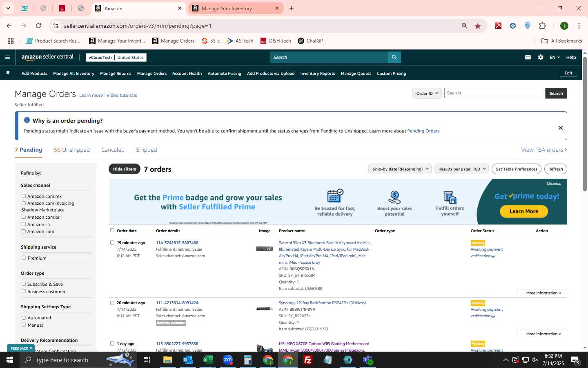
Task: Open the View FBA orders link
Action: [544, 150]
